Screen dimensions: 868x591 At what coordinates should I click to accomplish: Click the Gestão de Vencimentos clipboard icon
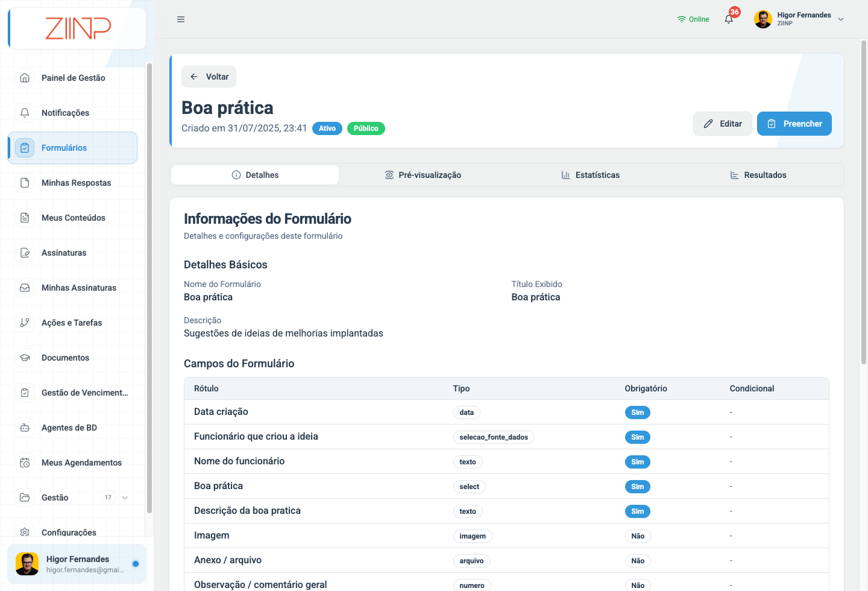click(x=25, y=393)
